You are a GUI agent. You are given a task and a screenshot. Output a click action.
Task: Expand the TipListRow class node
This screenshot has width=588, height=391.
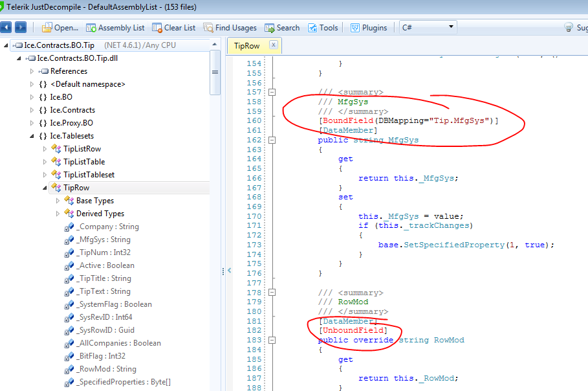tap(45, 149)
